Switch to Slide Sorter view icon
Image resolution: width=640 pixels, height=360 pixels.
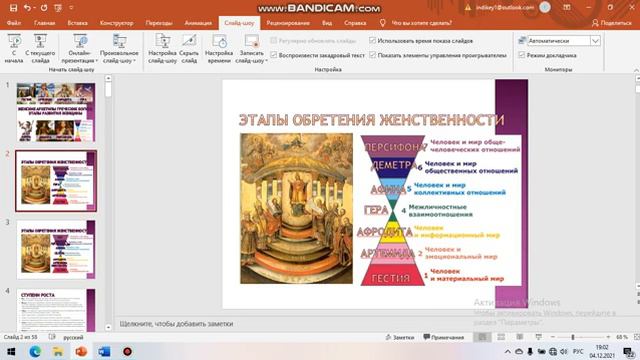(501, 337)
